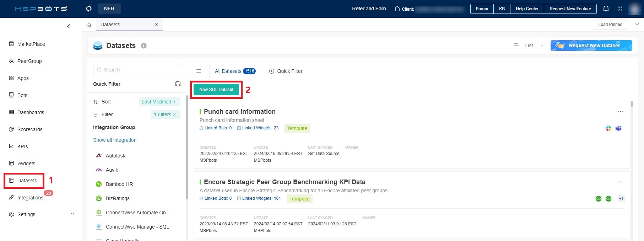Screen dimensions: 644x241
Task: Open more options for Punch card information
Action: pyautogui.click(x=620, y=112)
